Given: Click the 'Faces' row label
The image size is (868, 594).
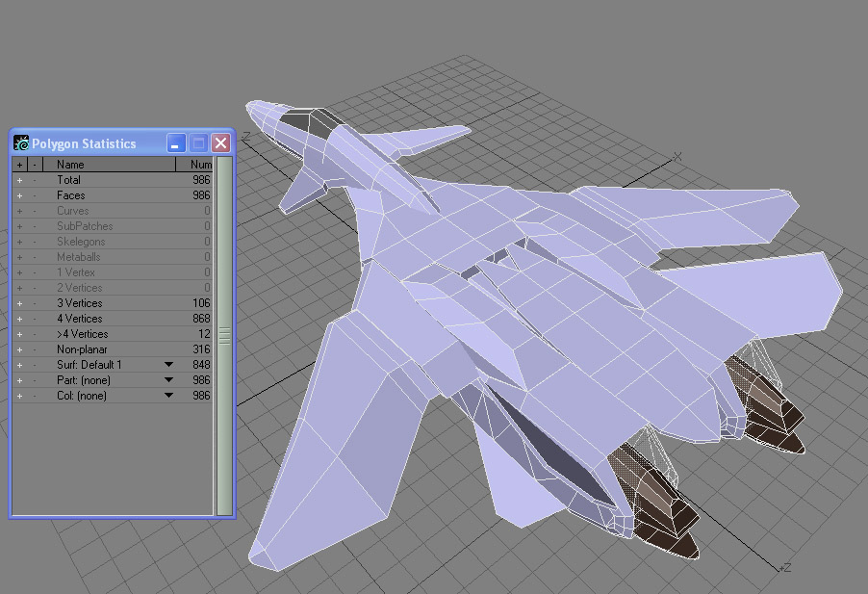Looking at the screenshot, I should (71, 195).
